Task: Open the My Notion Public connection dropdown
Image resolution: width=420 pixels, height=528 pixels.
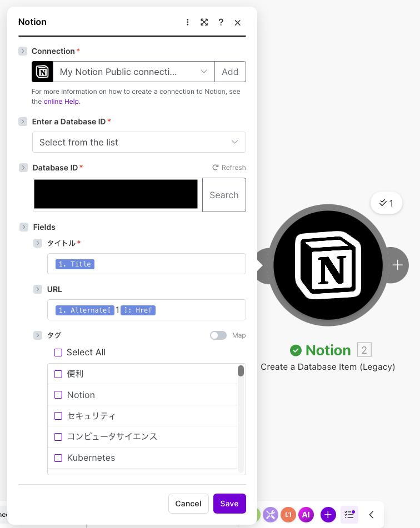Action: (133, 72)
